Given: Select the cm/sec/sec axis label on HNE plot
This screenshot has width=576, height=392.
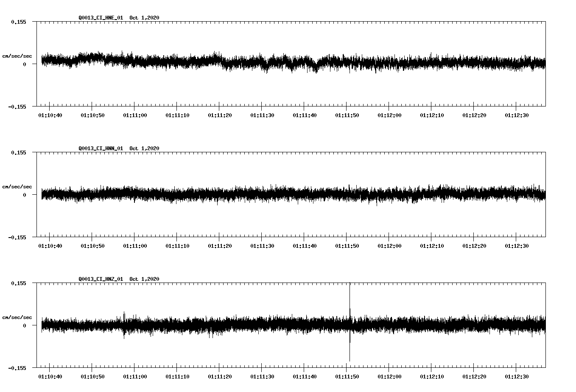Looking at the screenshot, I should tap(17, 56).
